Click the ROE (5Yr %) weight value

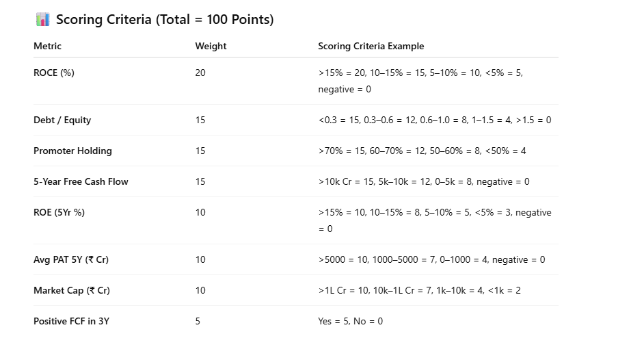tap(200, 212)
